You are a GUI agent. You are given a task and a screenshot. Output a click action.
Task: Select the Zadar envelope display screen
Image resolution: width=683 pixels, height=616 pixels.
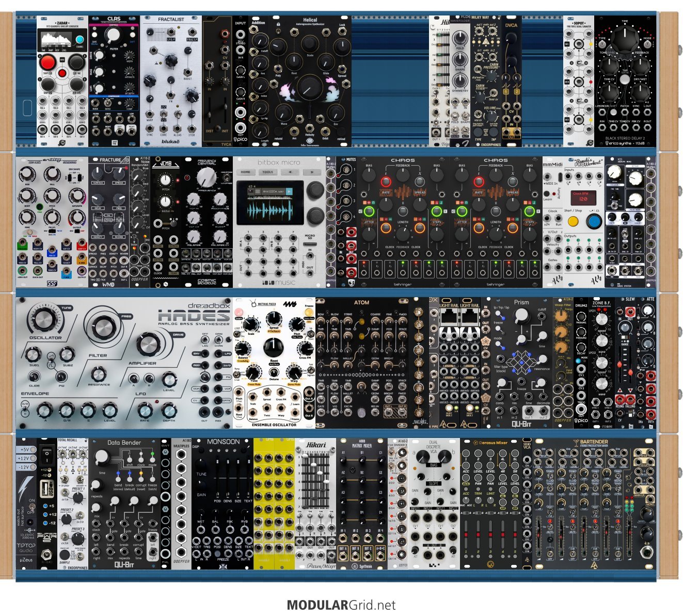point(57,40)
